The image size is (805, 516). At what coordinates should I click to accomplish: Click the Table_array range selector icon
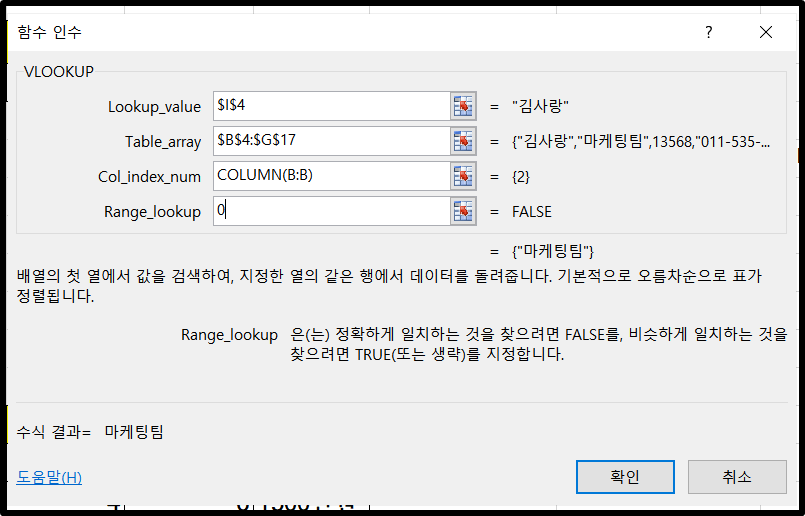tap(463, 141)
